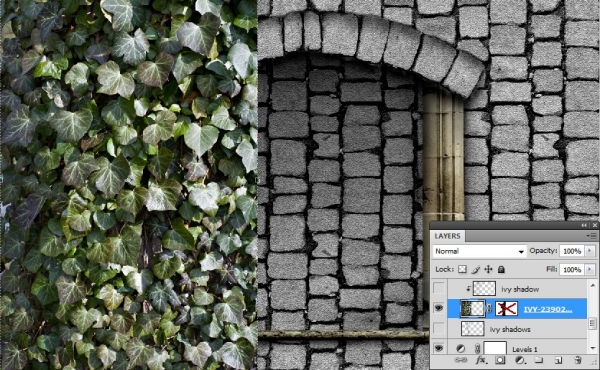Hide the IVY-23902 layer
The width and height of the screenshot is (600, 370).
pyautogui.click(x=439, y=308)
